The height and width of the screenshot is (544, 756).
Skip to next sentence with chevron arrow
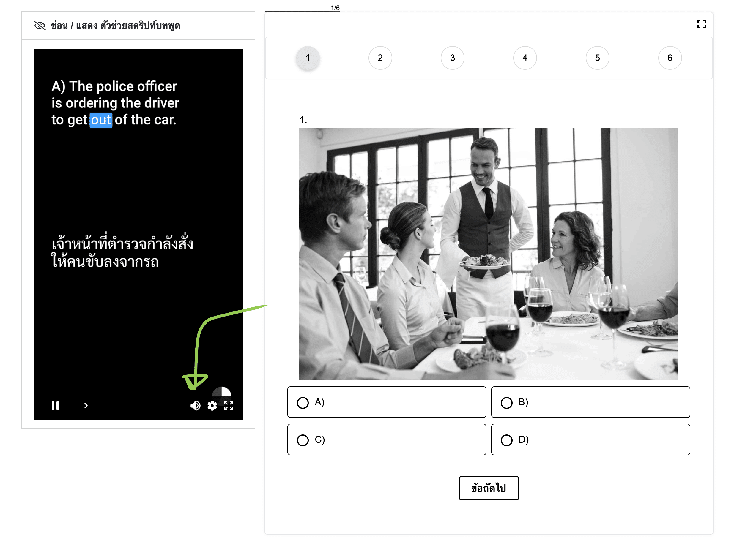click(86, 405)
